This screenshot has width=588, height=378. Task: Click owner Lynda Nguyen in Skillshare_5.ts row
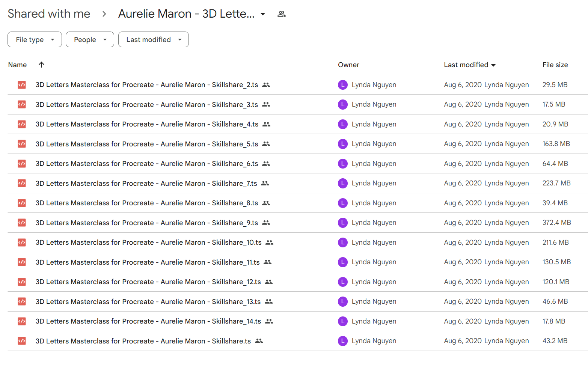click(374, 144)
